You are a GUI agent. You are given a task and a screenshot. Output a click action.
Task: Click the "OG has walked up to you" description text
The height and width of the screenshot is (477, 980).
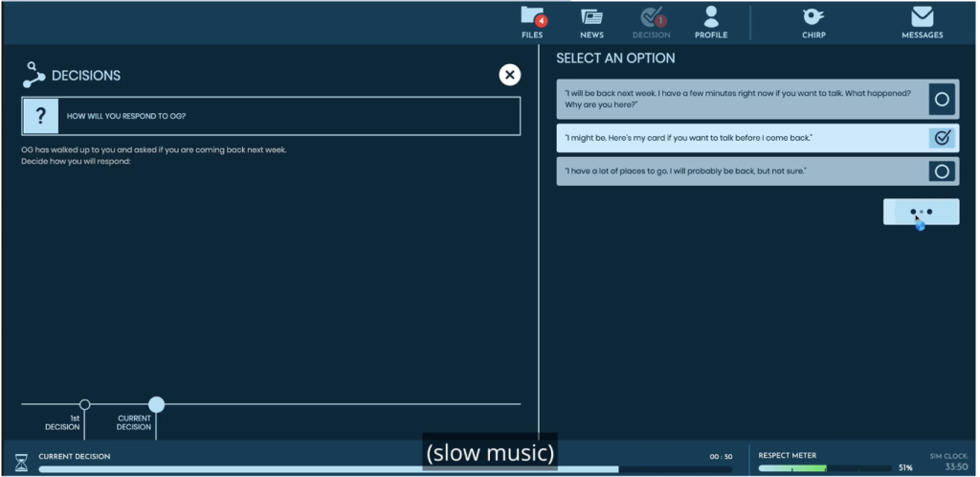(x=154, y=156)
